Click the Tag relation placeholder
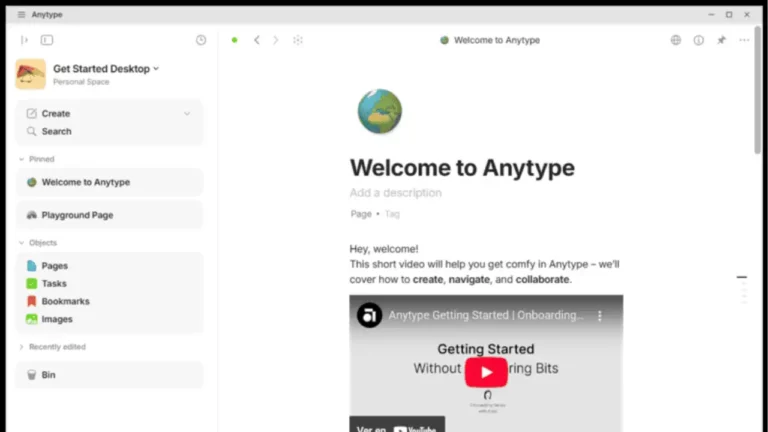Image resolution: width=768 pixels, height=432 pixels. coord(392,214)
